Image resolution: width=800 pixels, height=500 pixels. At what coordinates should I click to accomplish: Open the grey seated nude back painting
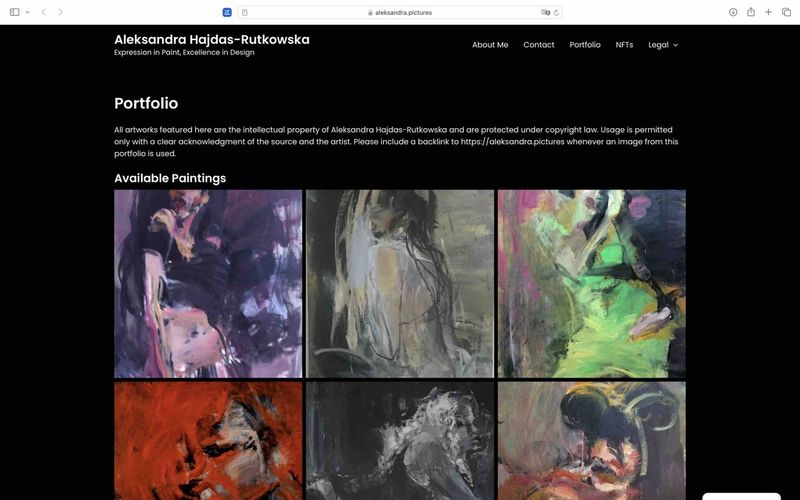[400, 284]
